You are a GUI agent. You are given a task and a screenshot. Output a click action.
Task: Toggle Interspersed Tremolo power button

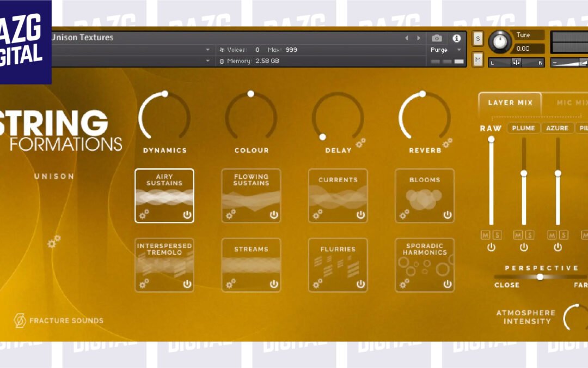(x=187, y=284)
